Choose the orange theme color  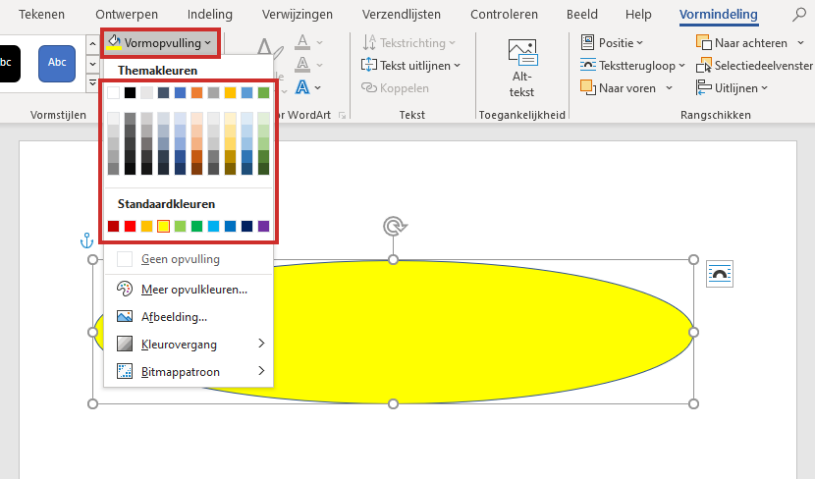tap(196, 92)
